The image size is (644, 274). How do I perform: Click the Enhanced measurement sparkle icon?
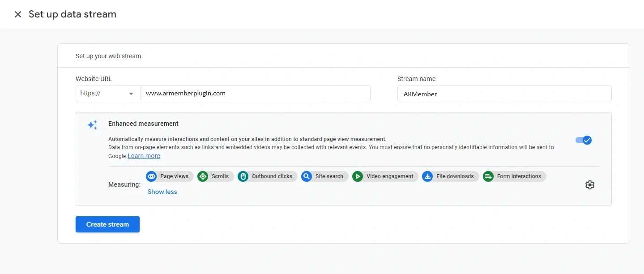(92, 125)
